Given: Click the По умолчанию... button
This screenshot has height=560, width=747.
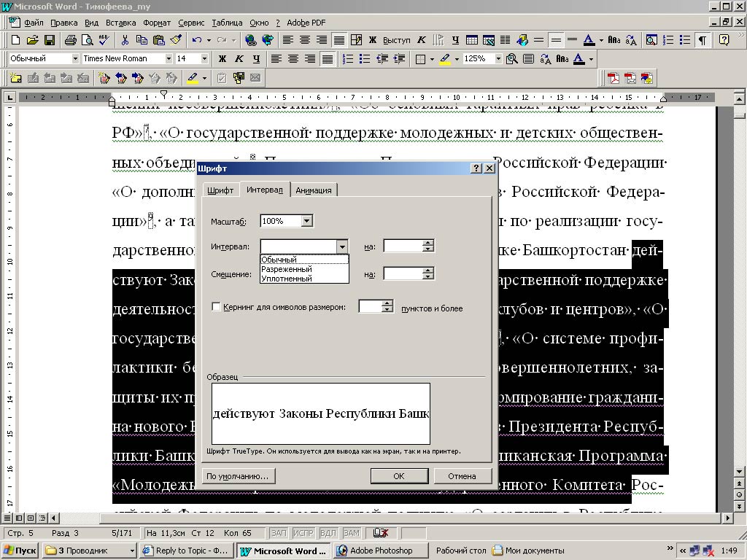Looking at the screenshot, I should click(238, 475).
